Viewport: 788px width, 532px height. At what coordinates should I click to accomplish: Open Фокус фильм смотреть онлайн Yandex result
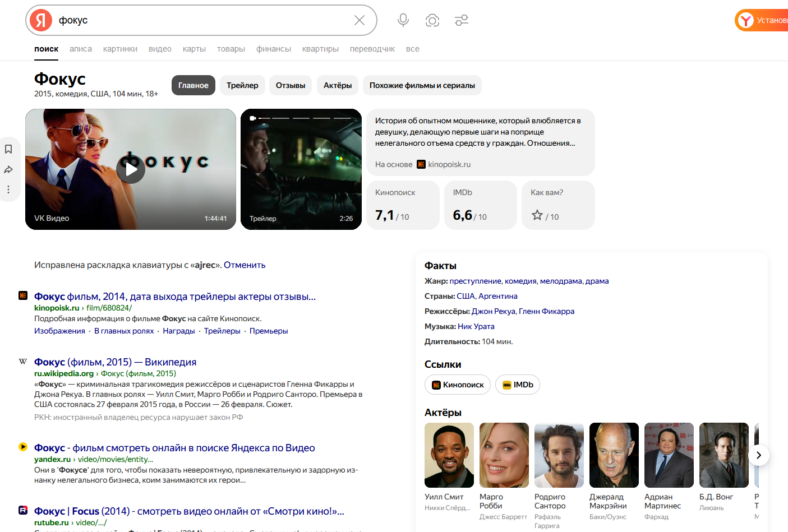tap(174, 448)
